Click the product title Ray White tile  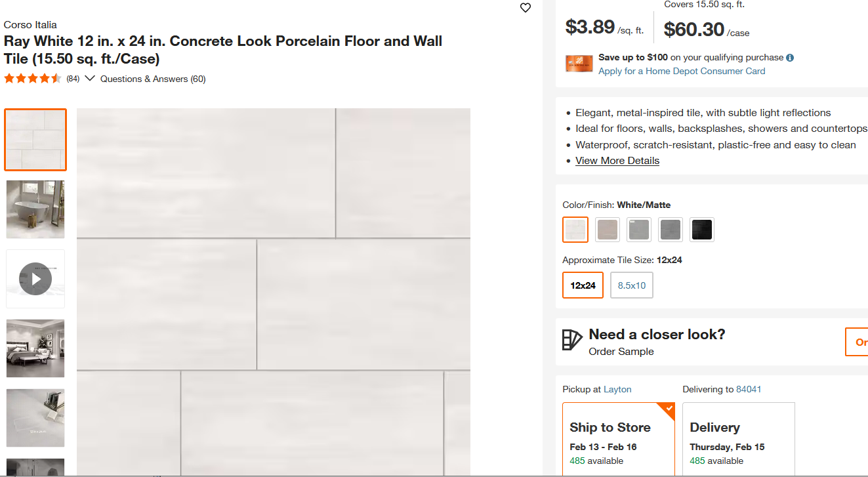click(223, 50)
